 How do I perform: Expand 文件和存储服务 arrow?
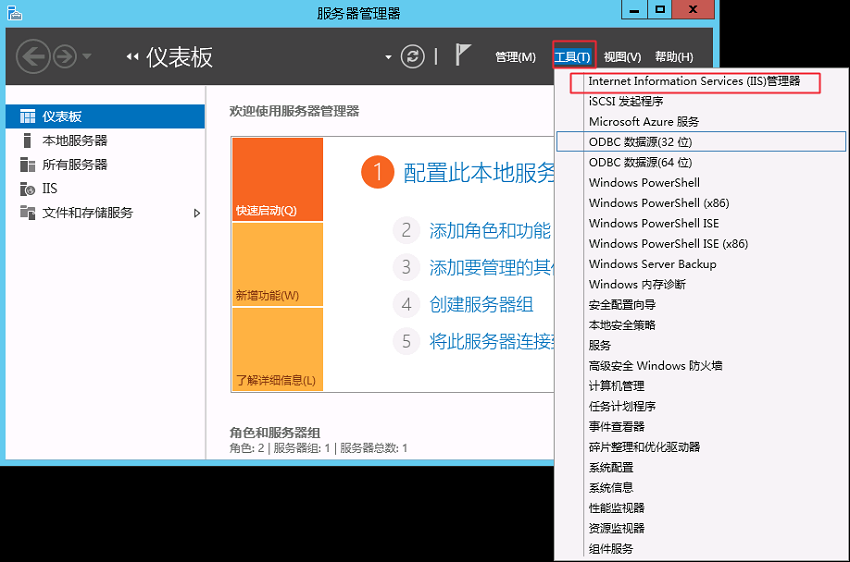point(197,213)
